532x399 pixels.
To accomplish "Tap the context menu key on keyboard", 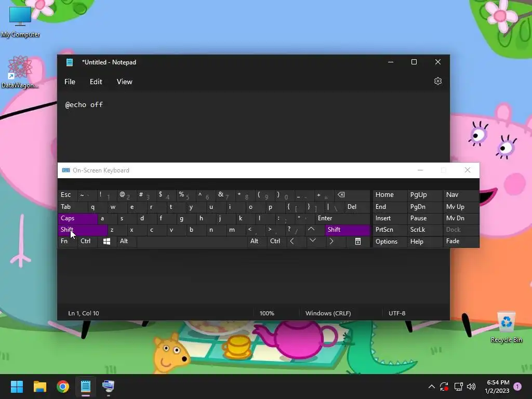I will click(358, 241).
